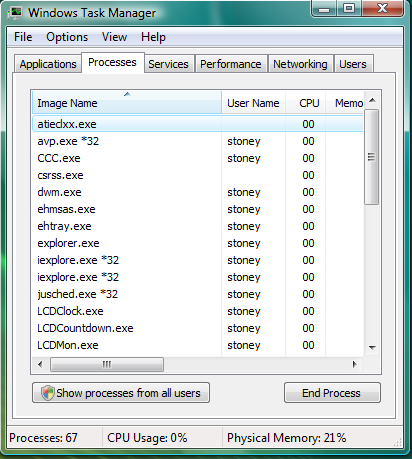
Task: Select the LCDCountdown.exe process
Action: coord(198,328)
